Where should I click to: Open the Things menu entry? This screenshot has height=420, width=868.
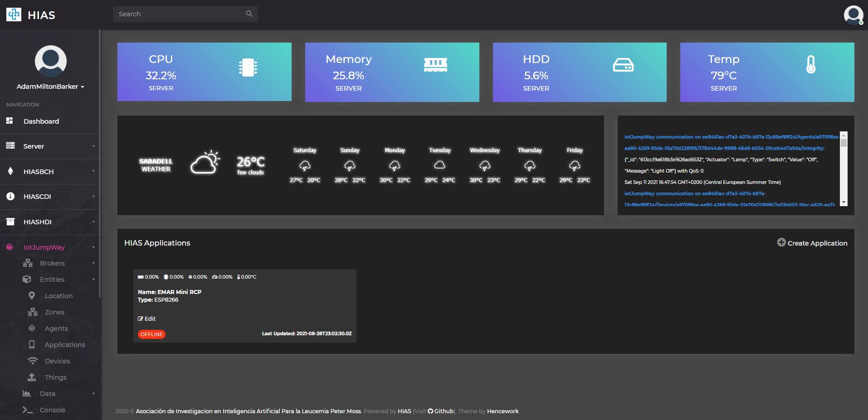point(55,377)
